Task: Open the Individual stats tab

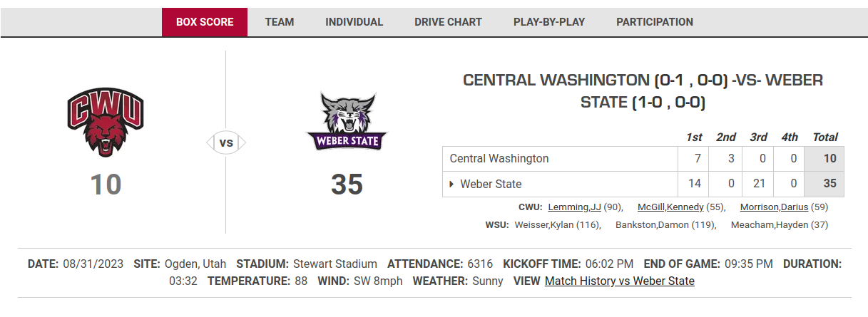Action: pos(354,22)
